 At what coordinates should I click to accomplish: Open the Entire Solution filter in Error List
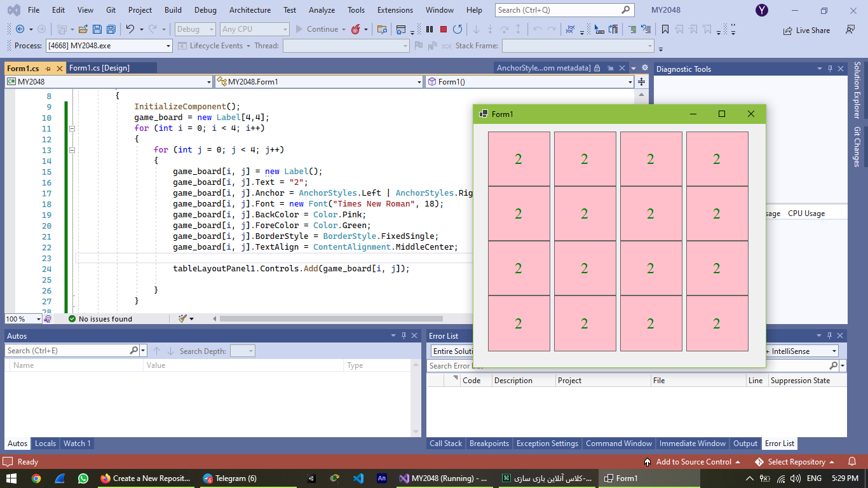point(451,350)
